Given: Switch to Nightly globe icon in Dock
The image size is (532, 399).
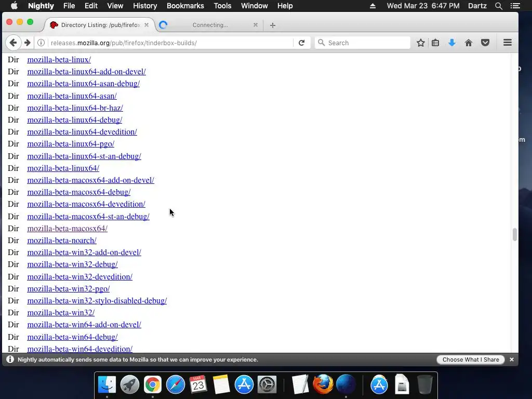Looking at the screenshot, I should click(345, 385).
